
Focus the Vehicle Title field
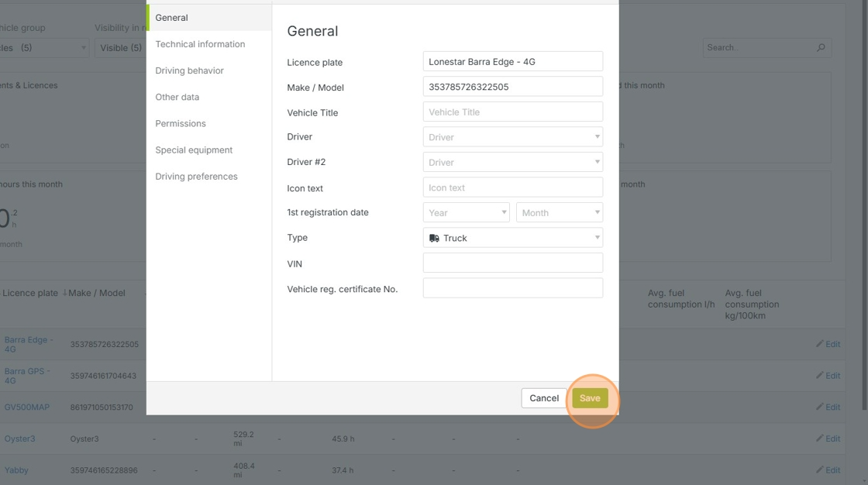coord(512,112)
